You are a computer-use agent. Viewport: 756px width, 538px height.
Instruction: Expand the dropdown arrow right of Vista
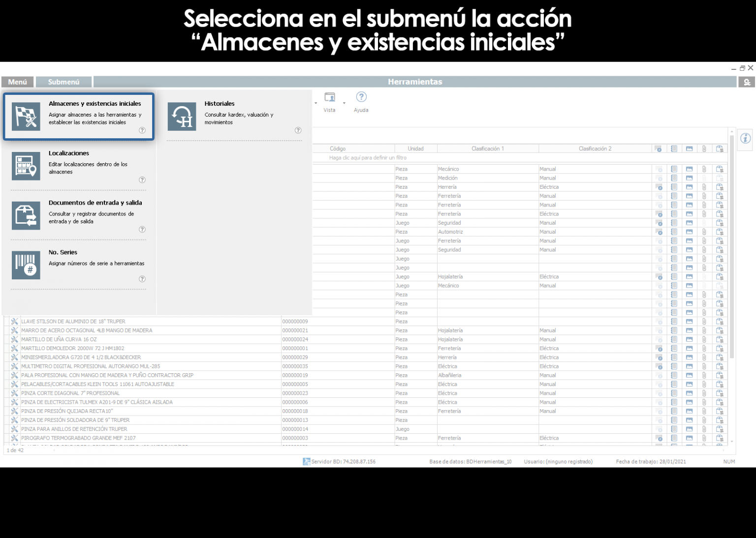[344, 103]
